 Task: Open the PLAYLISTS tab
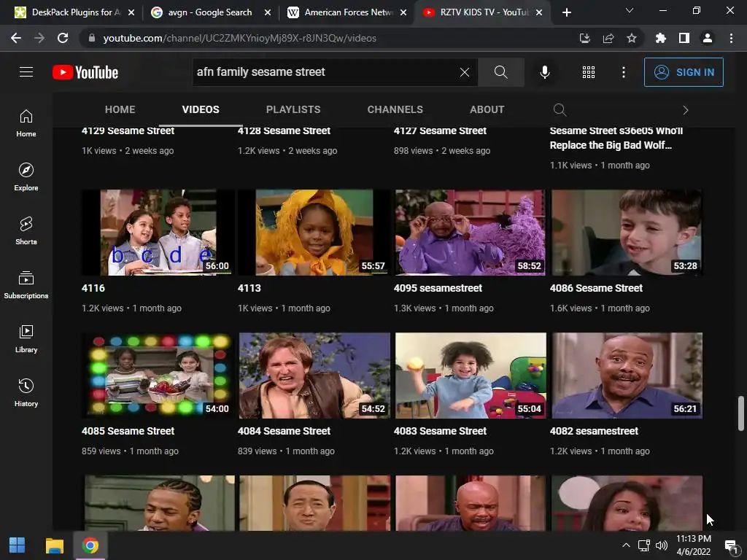click(x=293, y=109)
